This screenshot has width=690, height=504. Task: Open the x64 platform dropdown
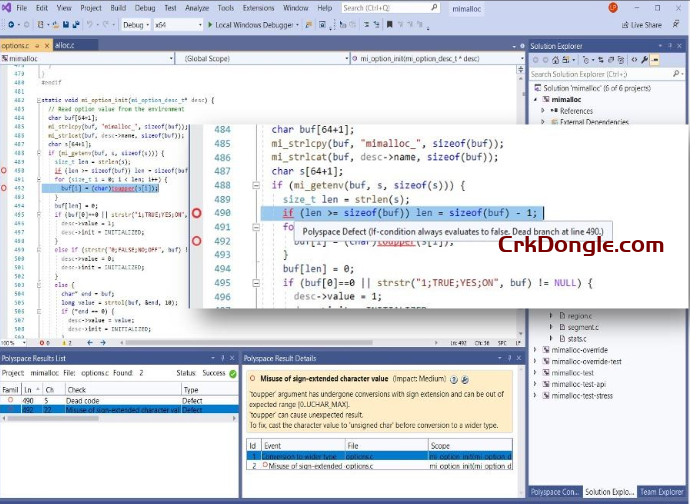pyautogui.click(x=176, y=24)
